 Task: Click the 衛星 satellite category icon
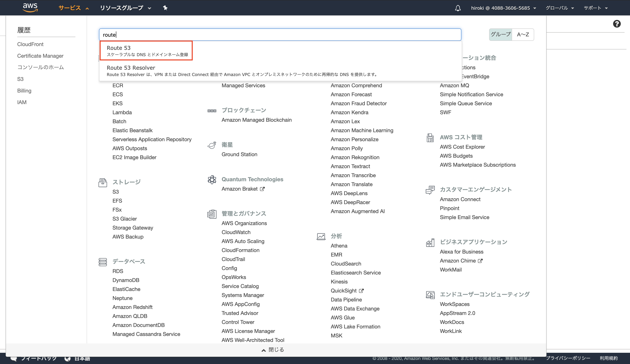[x=212, y=145]
